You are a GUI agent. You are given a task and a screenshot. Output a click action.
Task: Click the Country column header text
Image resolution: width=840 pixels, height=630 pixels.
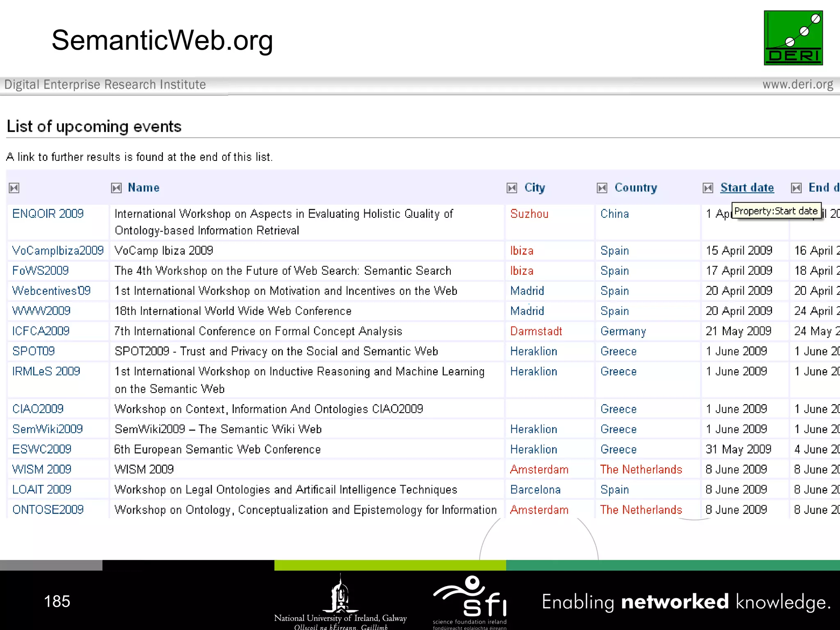click(636, 187)
